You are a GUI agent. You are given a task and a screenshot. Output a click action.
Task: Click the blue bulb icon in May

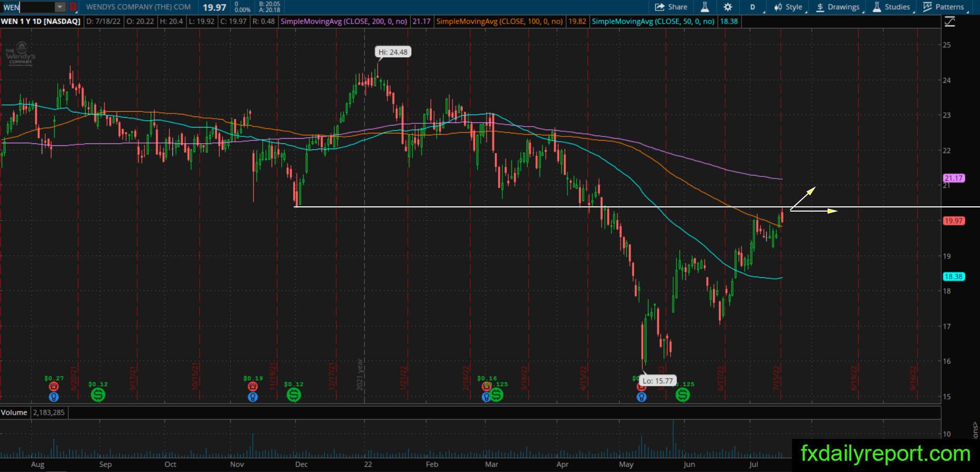pos(641,397)
